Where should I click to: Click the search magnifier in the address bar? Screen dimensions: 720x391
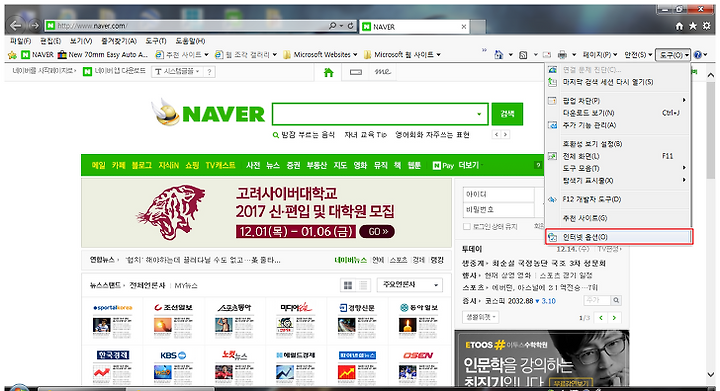click(332, 26)
